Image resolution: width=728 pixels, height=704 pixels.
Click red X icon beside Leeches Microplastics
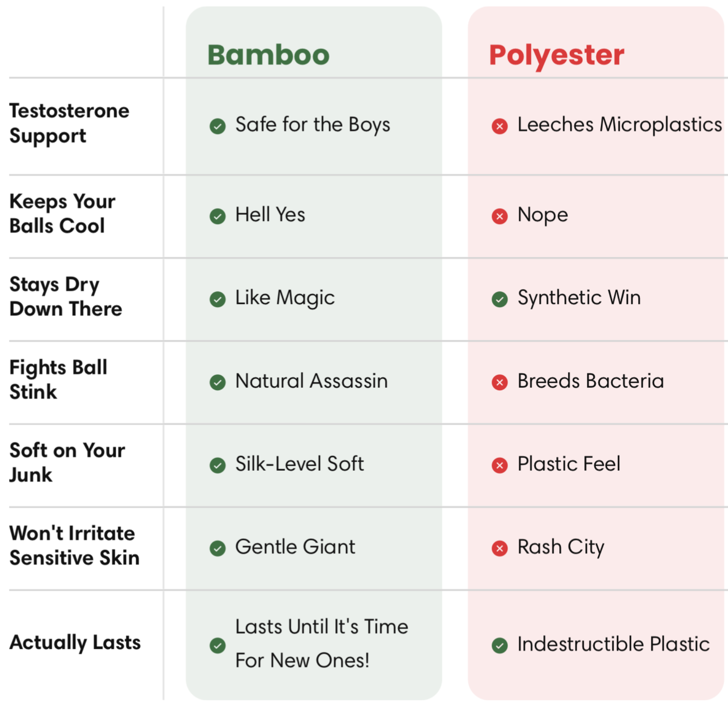coord(499,126)
